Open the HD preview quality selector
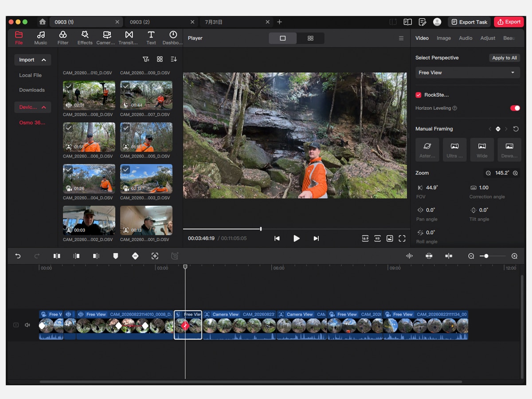 377,239
